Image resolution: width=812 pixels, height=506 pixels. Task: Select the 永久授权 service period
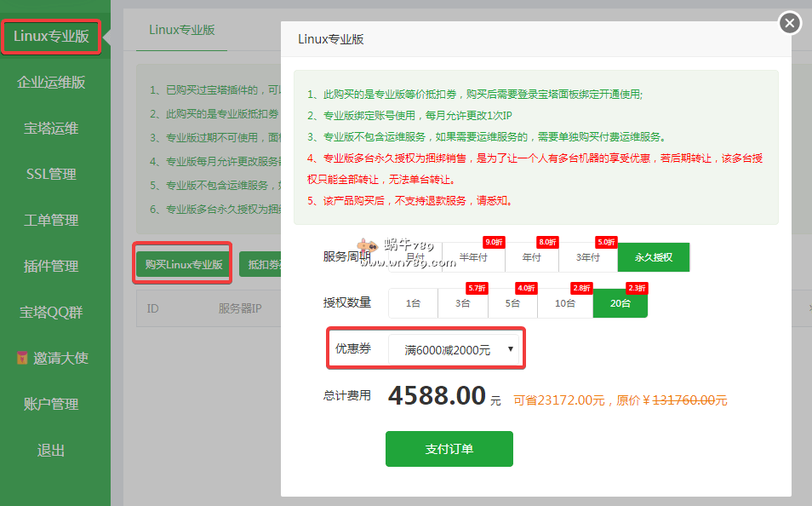653,256
